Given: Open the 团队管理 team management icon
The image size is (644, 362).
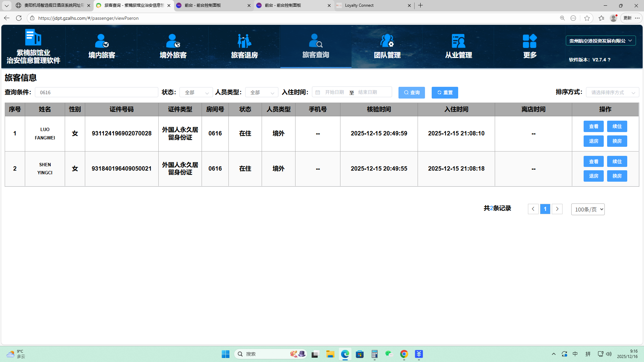Looking at the screenshot, I should pyautogui.click(x=387, y=41).
